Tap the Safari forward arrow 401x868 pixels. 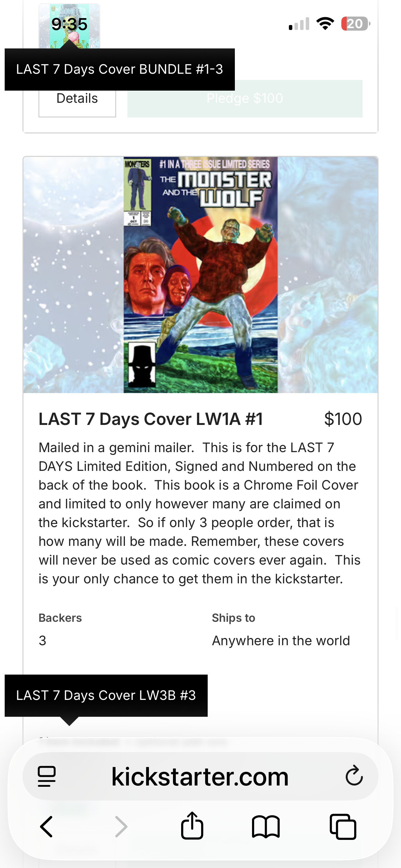(x=121, y=826)
